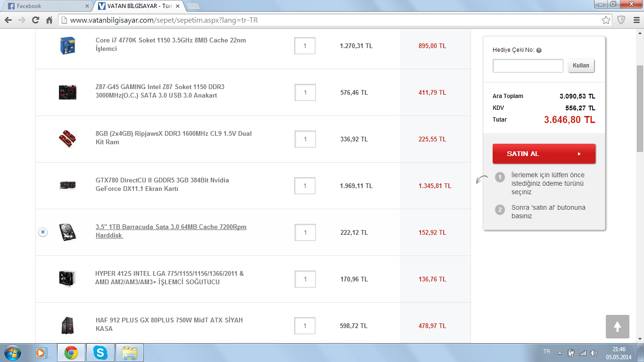This screenshot has height=362, width=644.
Task: Click the Core i7 4770K product name
Action: click(x=171, y=44)
